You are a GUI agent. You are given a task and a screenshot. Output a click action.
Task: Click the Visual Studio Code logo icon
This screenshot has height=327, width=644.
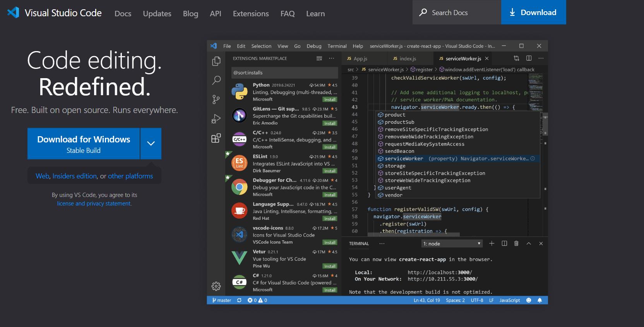[13, 12]
